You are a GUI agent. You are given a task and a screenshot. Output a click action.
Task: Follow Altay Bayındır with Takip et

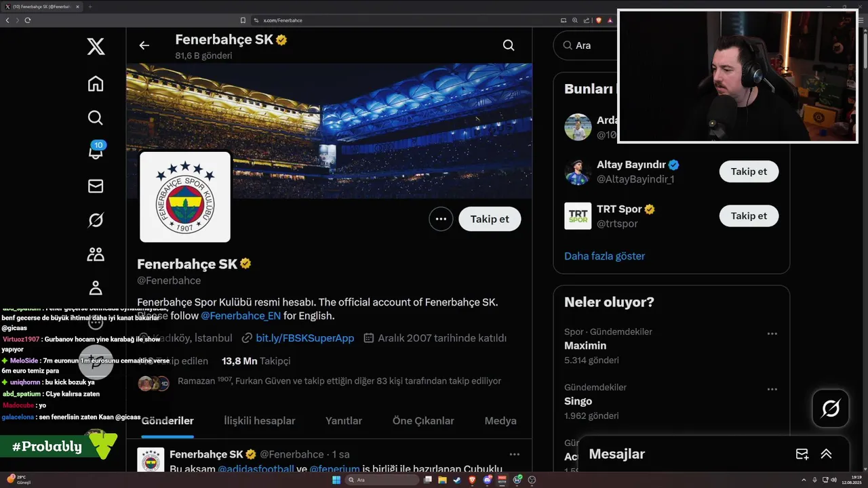(x=749, y=171)
